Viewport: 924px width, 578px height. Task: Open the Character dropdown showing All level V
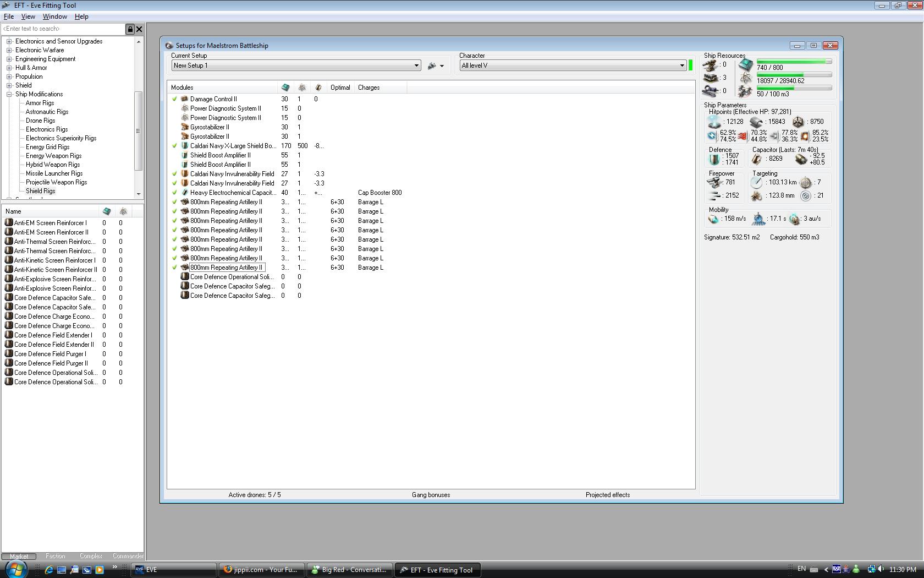573,66
